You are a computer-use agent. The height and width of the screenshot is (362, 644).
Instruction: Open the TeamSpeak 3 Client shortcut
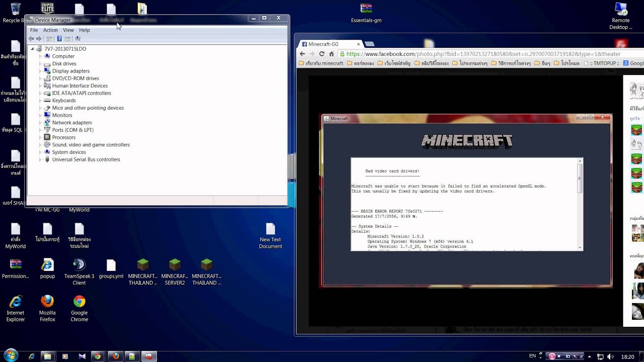(x=79, y=272)
